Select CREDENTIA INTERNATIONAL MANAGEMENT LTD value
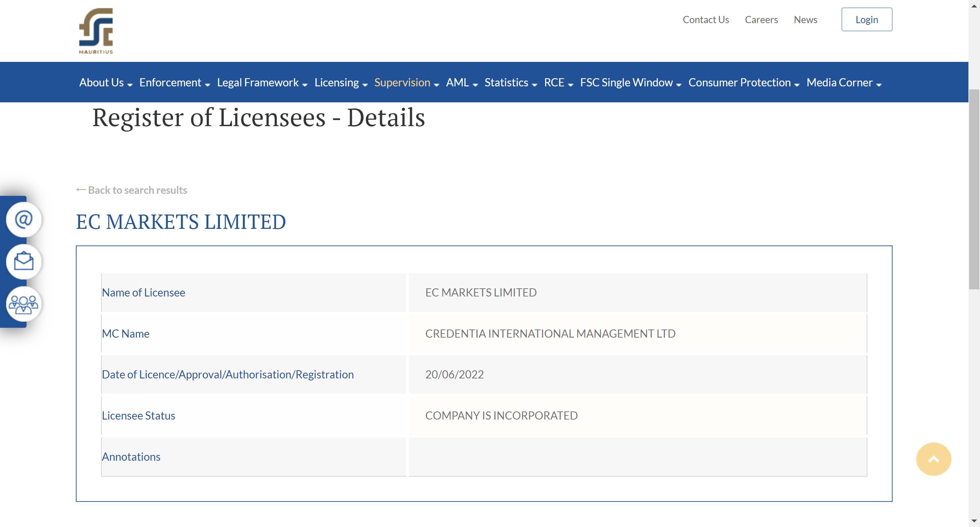This screenshot has height=527, width=980. (x=550, y=334)
